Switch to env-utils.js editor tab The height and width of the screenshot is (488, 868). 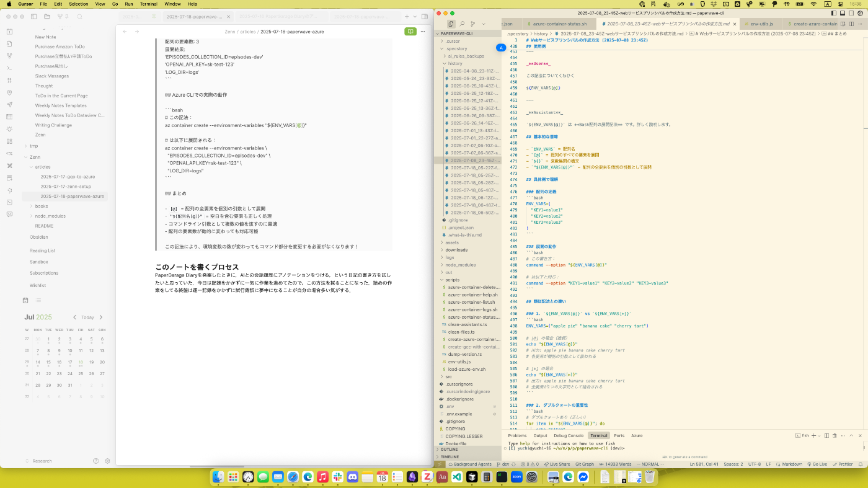coord(762,24)
